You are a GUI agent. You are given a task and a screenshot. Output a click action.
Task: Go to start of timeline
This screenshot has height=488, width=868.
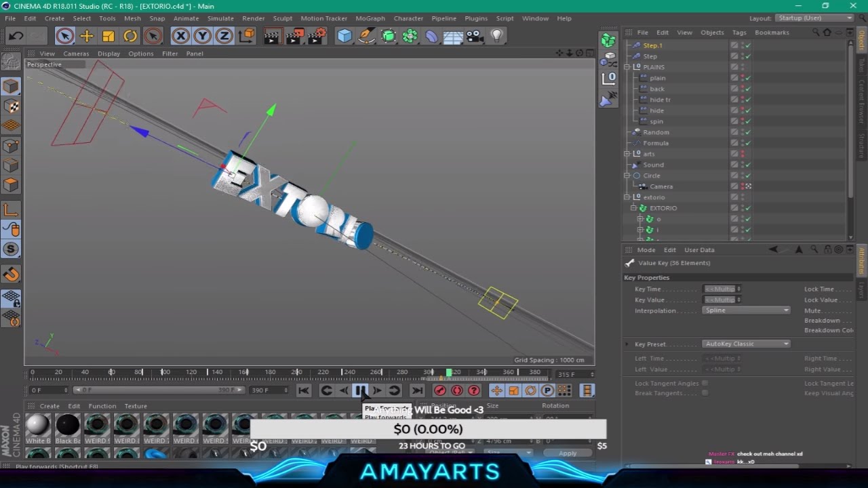304,390
